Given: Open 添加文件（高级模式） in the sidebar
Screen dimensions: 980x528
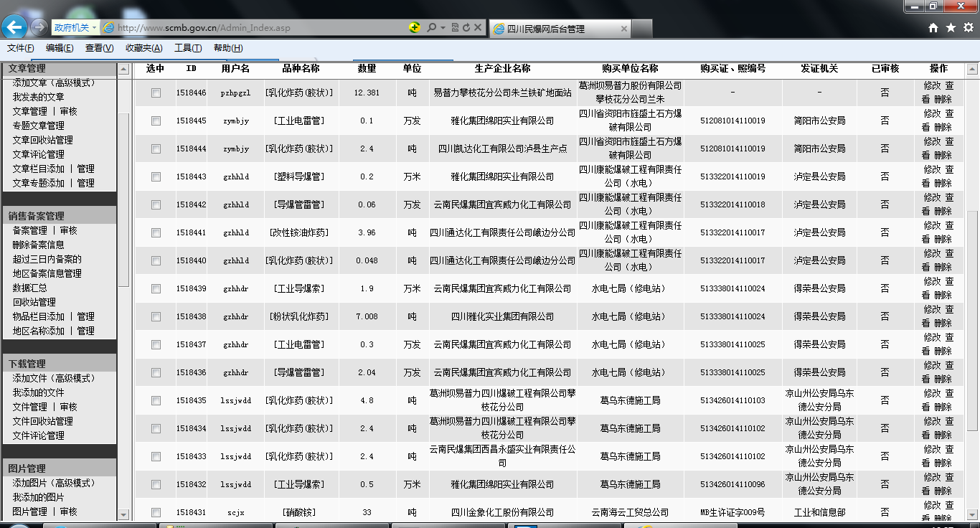Looking at the screenshot, I should 54,378.
